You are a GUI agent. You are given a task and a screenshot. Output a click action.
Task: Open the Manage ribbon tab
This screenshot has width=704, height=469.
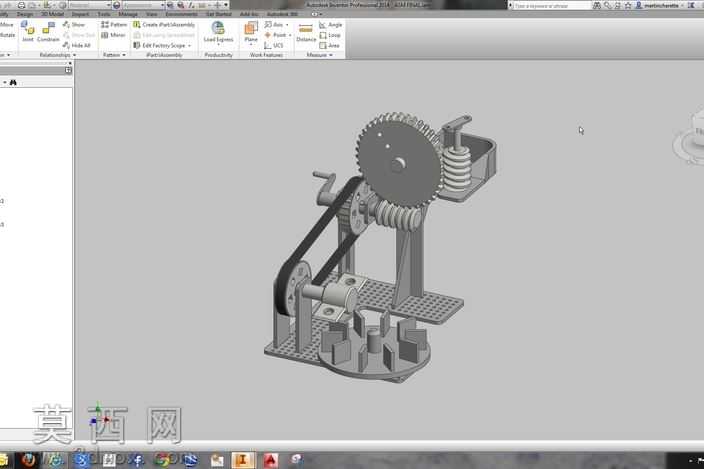pyautogui.click(x=128, y=14)
